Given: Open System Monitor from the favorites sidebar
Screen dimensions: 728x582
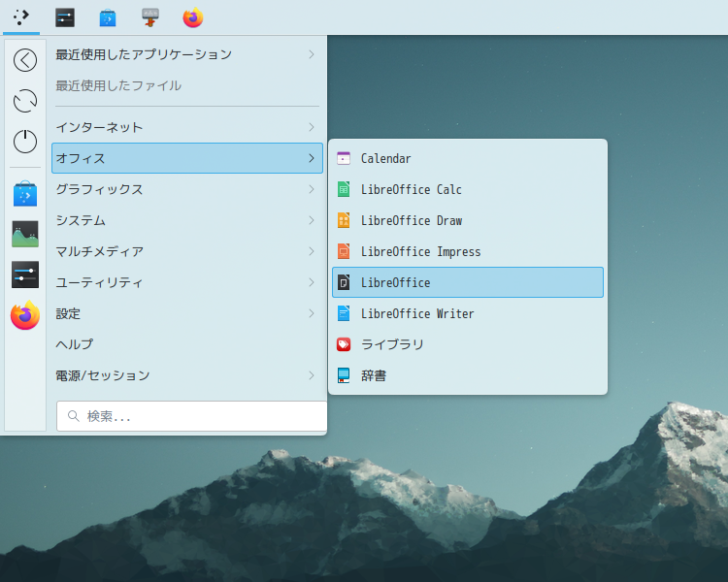Looking at the screenshot, I should tap(25, 234).
